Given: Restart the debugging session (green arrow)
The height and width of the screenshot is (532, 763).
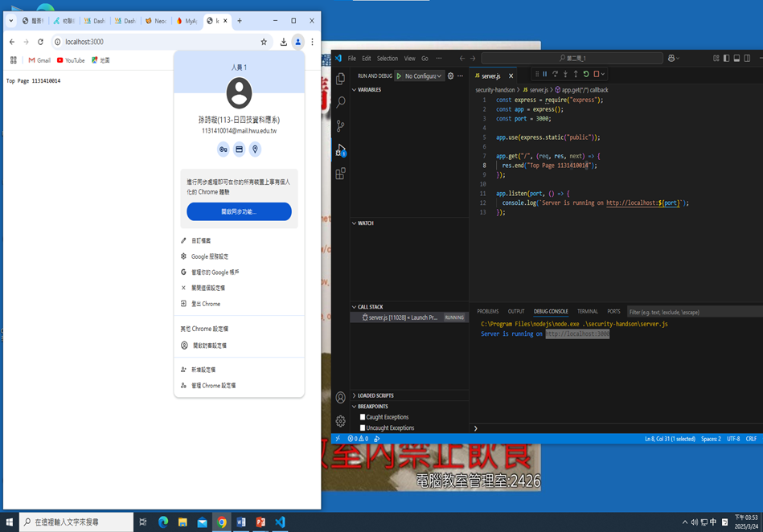Looking at the screenshot, I should [x=585, y=75].
